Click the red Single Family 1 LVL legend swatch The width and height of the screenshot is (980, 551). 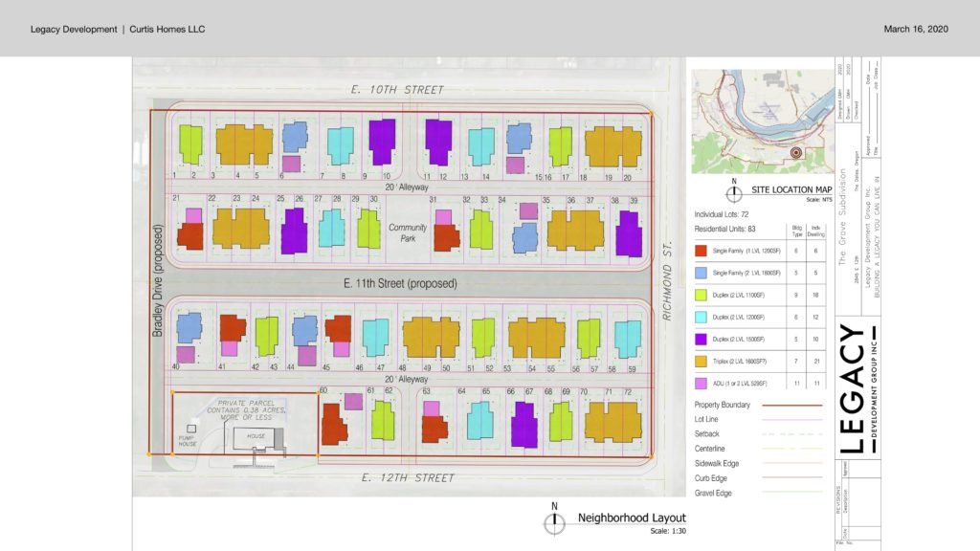701,251
